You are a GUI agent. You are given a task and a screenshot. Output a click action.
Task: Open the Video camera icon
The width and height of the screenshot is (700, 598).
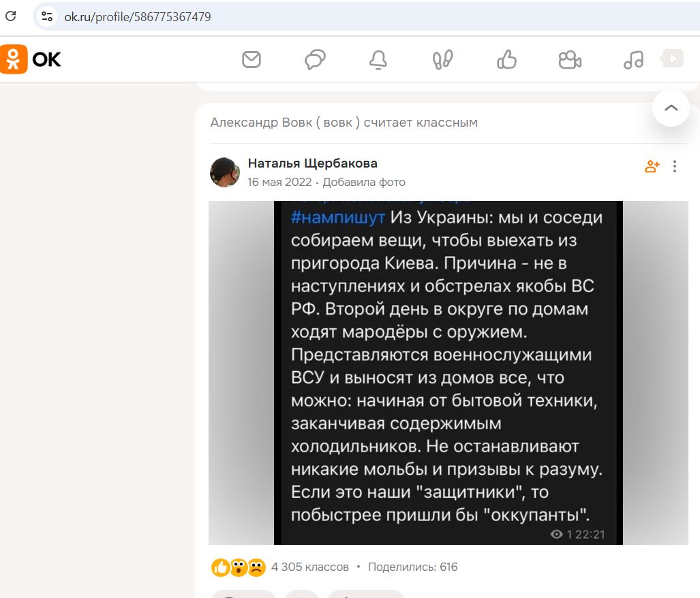569,60
